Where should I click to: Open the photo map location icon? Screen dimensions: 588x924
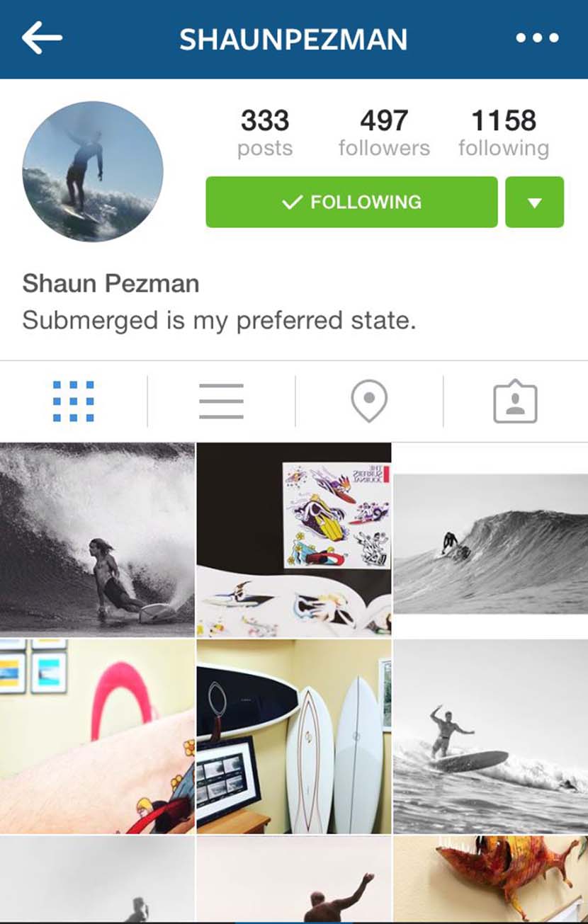(369, 401)
